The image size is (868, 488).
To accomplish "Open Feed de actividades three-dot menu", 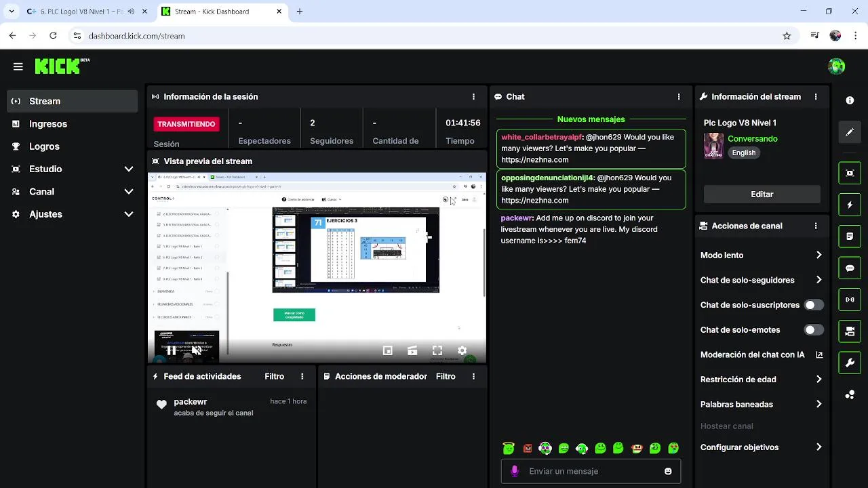I will pyautogui.click(x=302, y=376).
